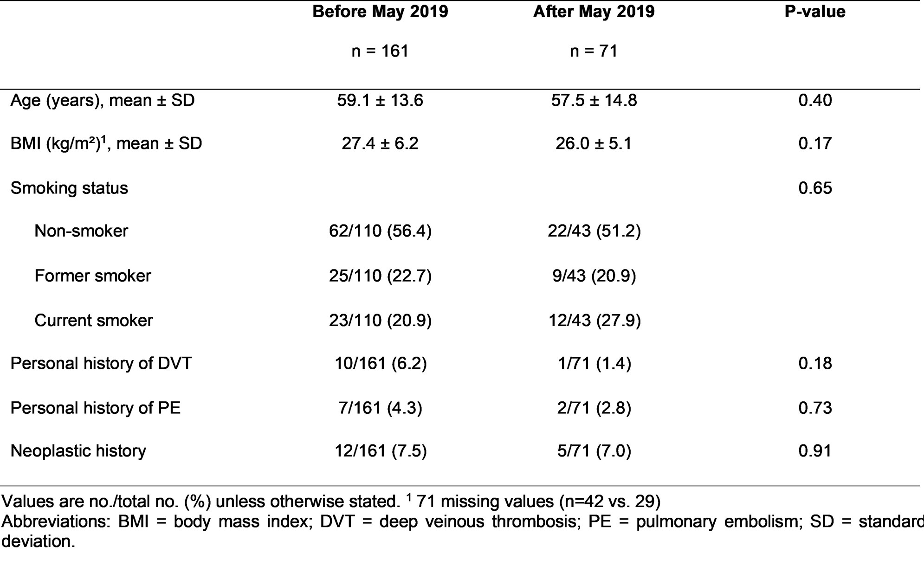The image size is (924, 566).
Task: Click the 12/43 (27.9) current smoker value
Action: (594, 321)
